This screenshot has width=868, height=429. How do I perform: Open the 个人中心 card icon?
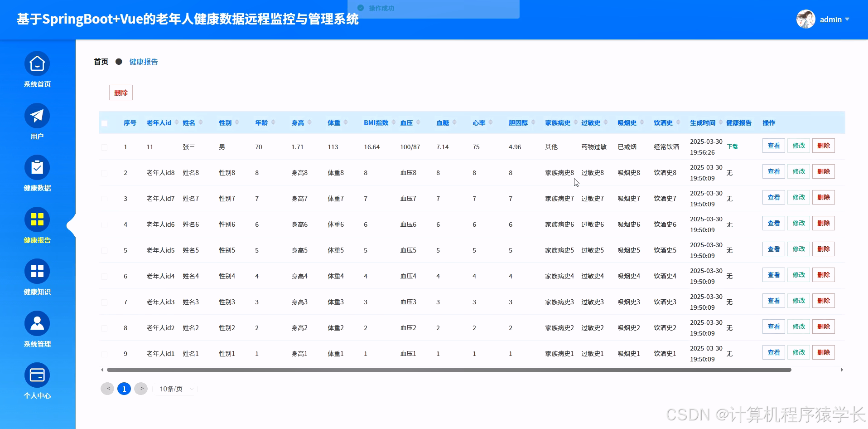[37, 375]
